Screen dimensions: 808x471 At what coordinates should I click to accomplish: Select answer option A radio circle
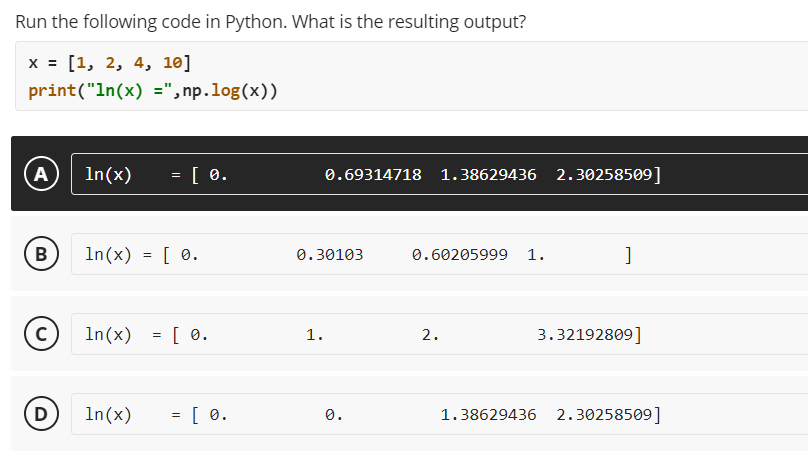click(41, 174)
